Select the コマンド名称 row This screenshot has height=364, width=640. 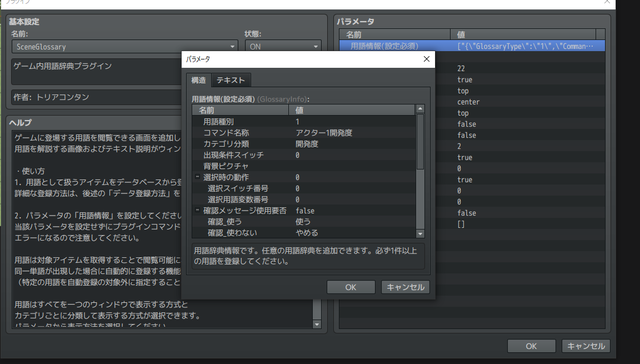click(304, 133)
